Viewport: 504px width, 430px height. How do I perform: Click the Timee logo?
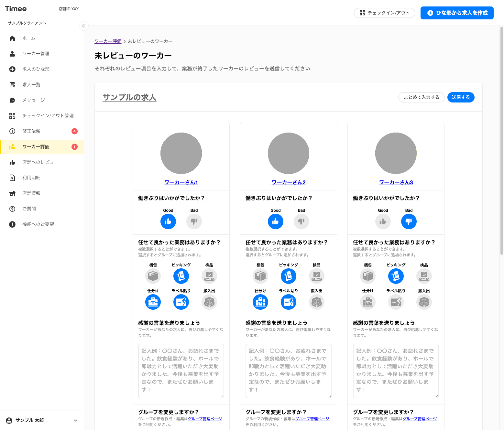pos(16,9)
